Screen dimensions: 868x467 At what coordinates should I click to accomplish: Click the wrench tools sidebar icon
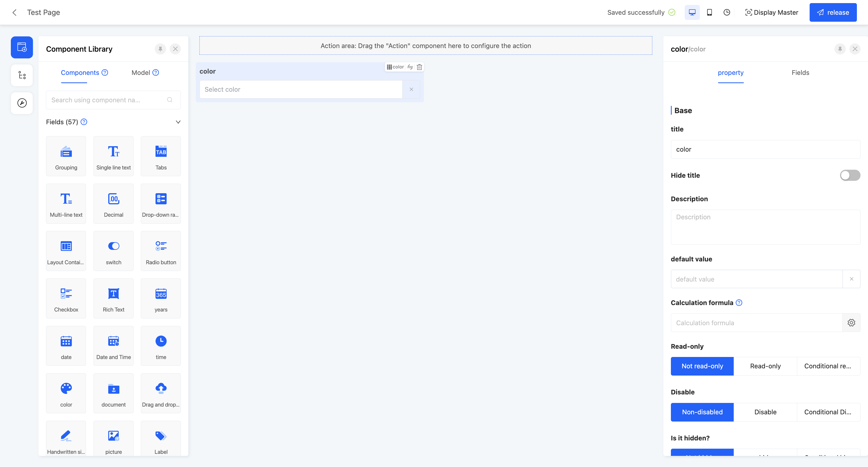(x=22, y=103)
